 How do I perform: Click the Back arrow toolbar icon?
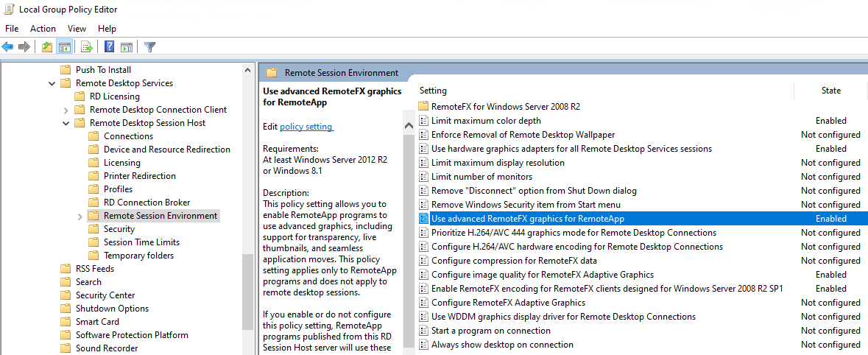pyautogui.click(x=8, y=47)
